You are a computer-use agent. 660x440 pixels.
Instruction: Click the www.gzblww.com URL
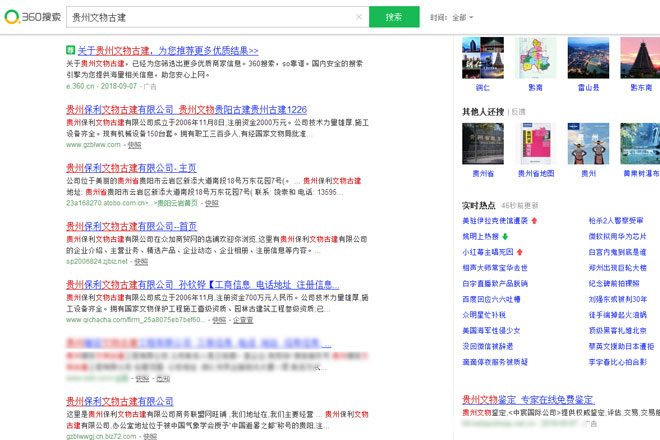(93, 145)
